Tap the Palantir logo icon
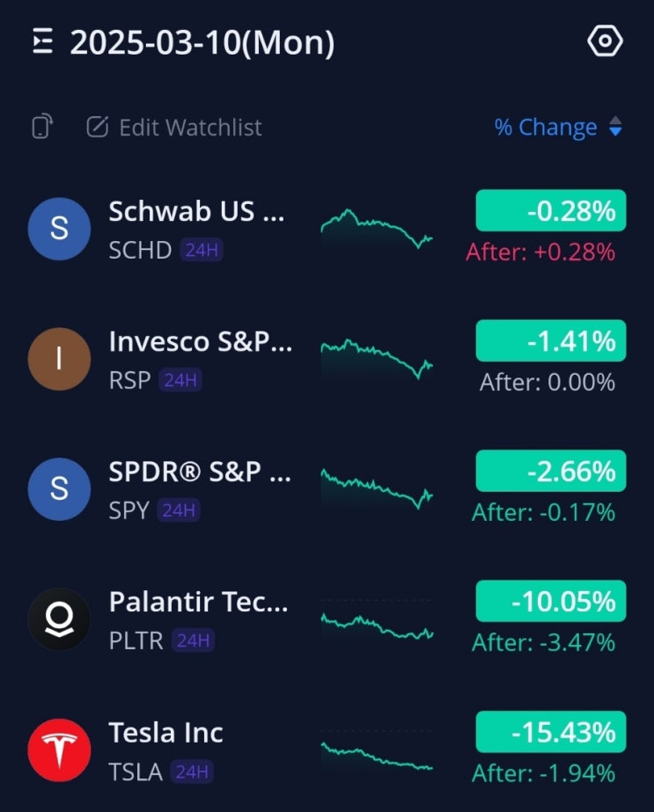This screenshot has height=812, width=654. point(59,619)
